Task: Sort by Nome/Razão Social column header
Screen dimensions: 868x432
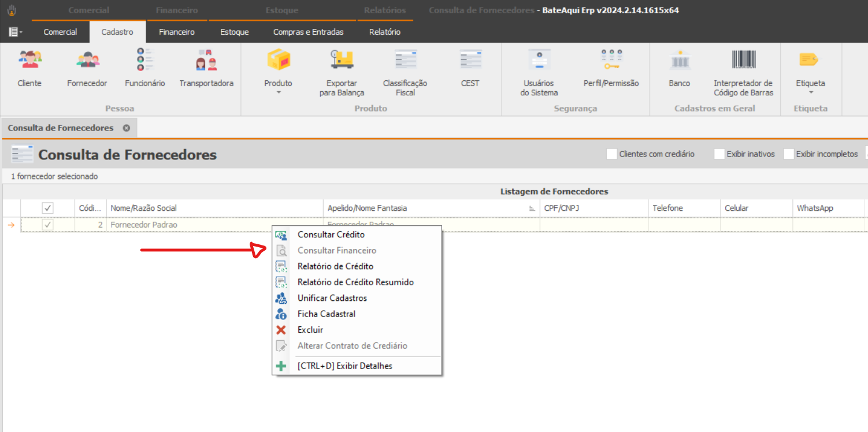Action: [x=215, y=208]
